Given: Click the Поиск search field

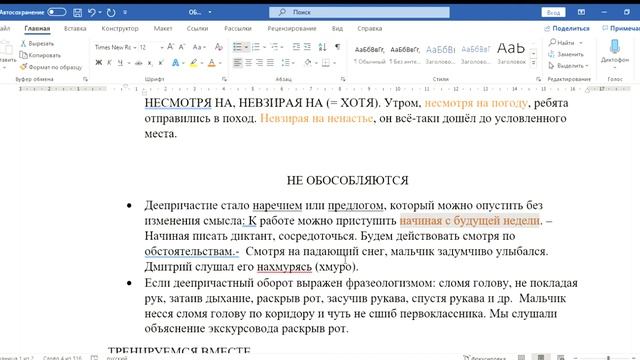Looking at the screenshot, I should click(359, 12).
